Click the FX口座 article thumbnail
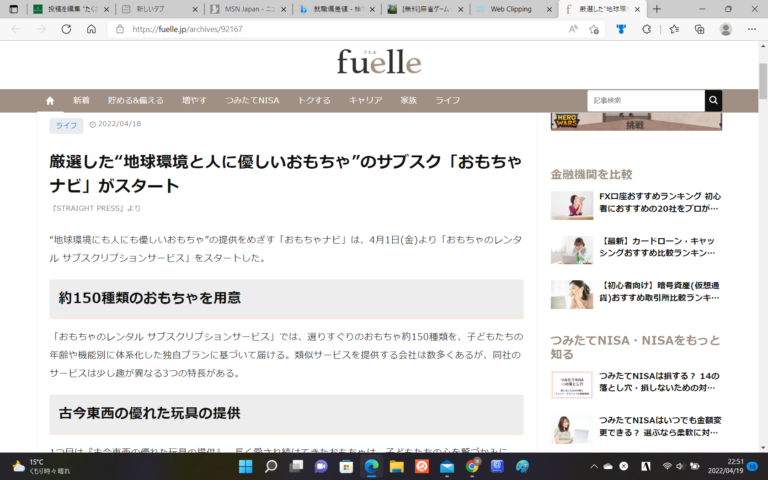 (x=572, y=205)
